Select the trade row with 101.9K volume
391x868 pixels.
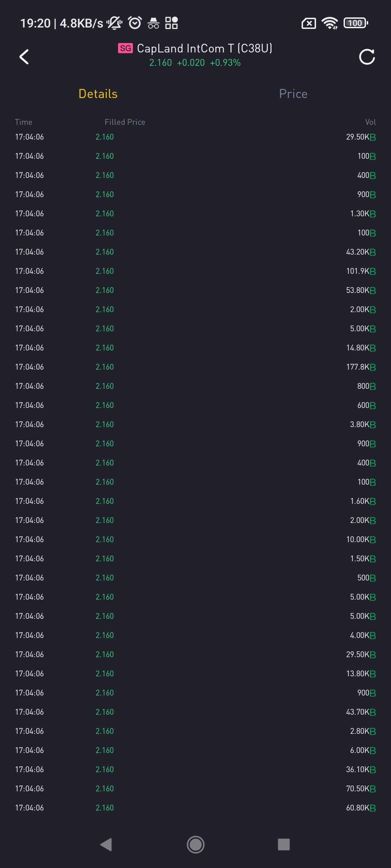tap(195, 271)
